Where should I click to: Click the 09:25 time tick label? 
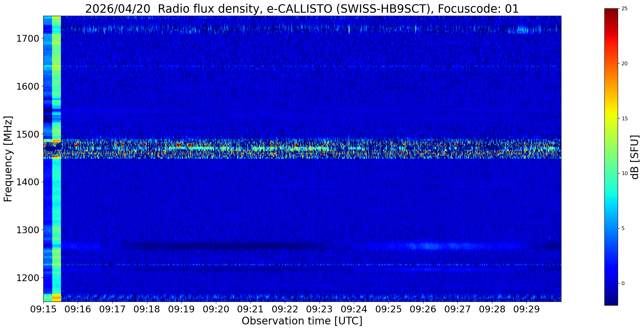tap(389, 309)
